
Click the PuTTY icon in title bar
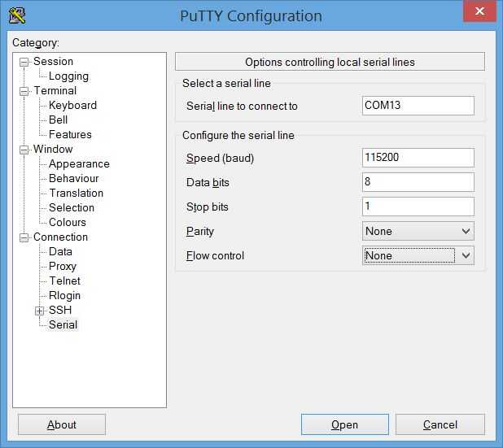[16, 15]
